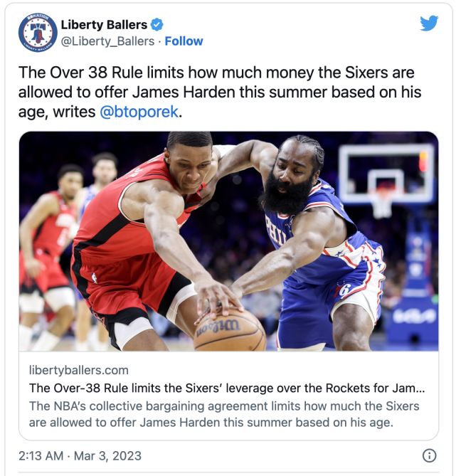Click the Mar 3, 2023 date
Screen dimensions: 456x476
[108, 455]
